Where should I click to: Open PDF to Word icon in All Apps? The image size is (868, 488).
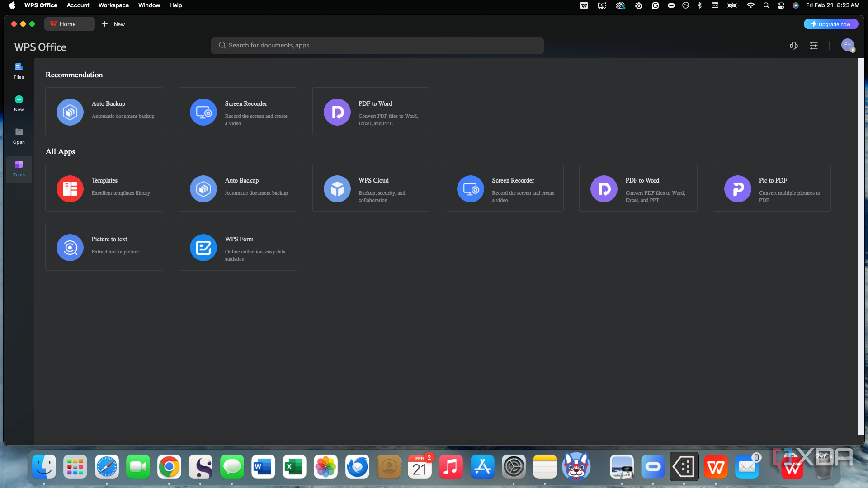[x=604, y=188]
